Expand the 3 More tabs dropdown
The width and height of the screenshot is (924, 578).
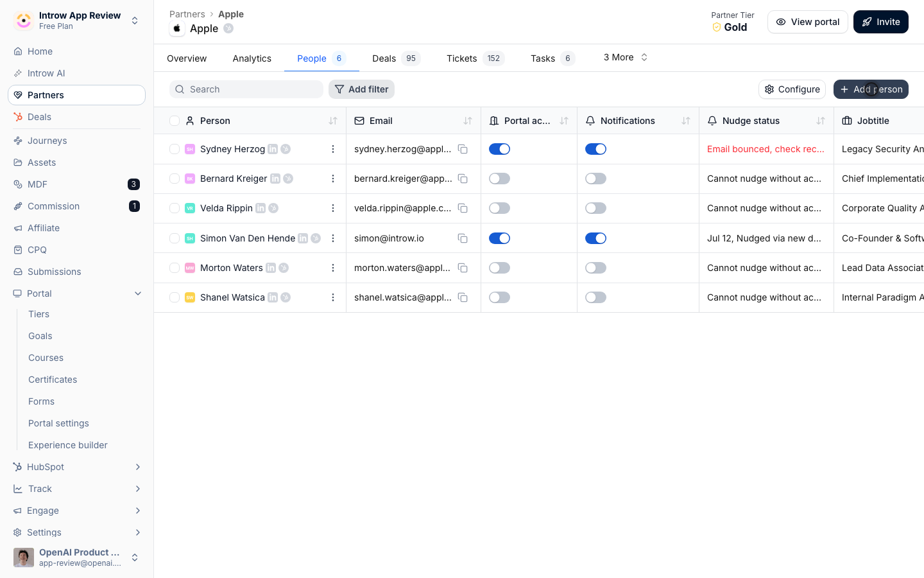click(626, 57)
